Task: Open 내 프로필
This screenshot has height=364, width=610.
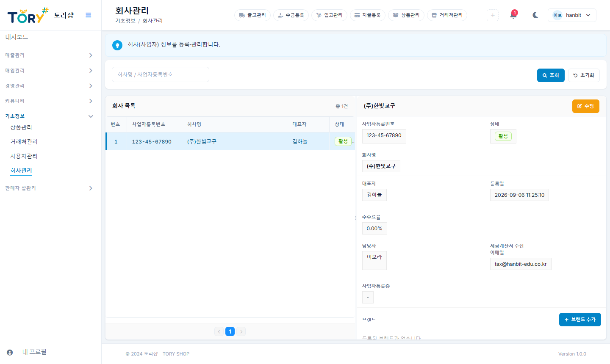Action: tap(34, 352)
